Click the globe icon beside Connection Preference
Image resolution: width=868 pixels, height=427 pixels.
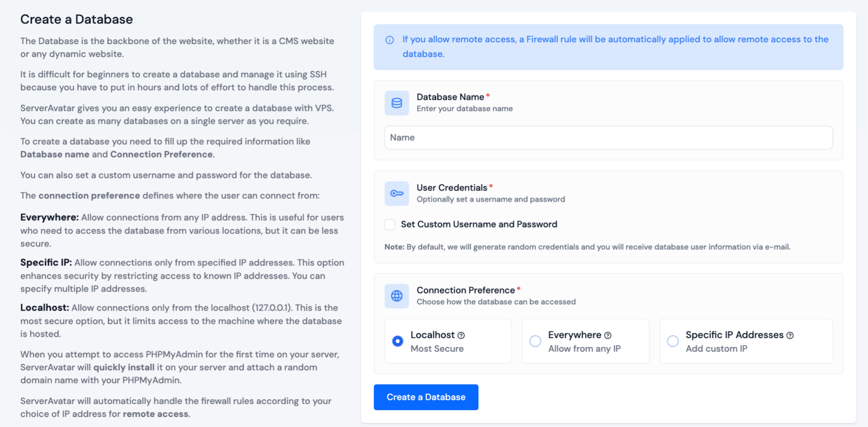tap(397, 296)
